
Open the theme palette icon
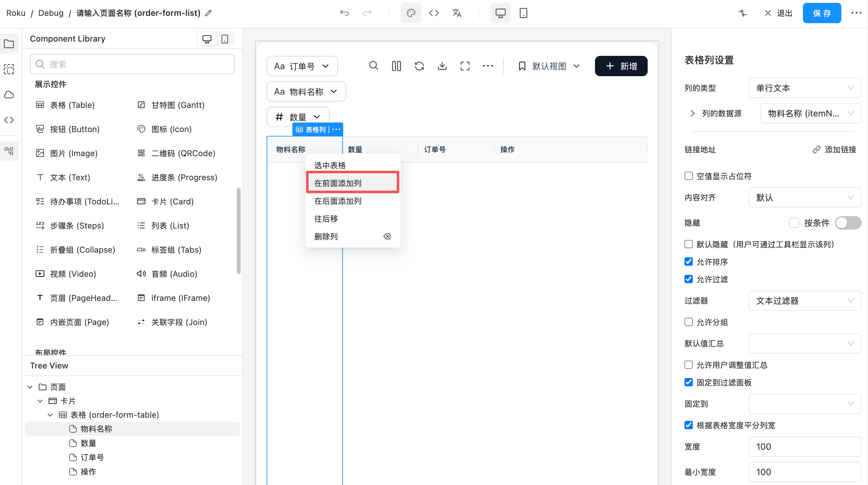click(x=411, y=13)
